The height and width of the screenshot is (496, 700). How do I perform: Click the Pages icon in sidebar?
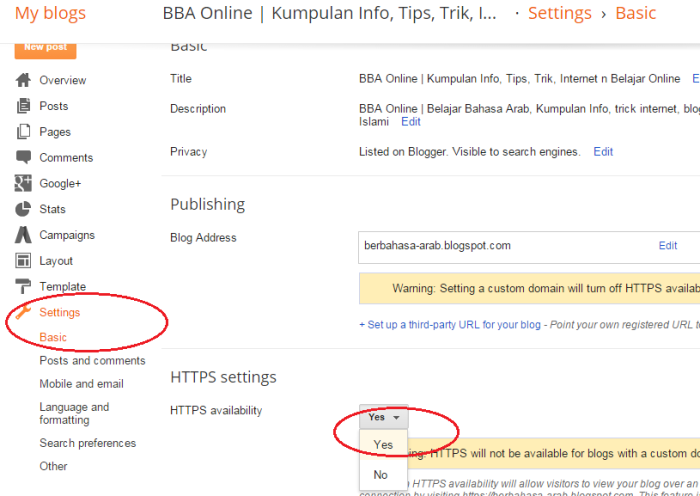pos(23,132)
